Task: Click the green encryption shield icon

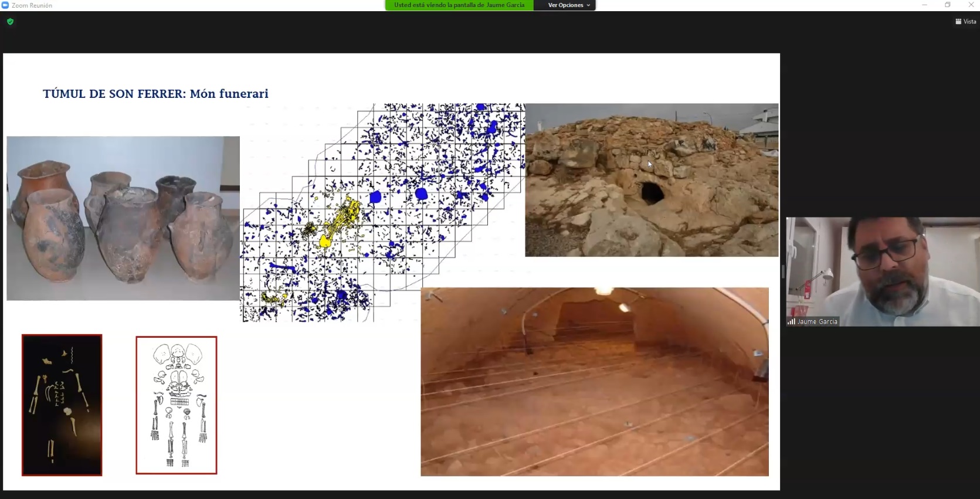Action: click(x=10, y=22)
